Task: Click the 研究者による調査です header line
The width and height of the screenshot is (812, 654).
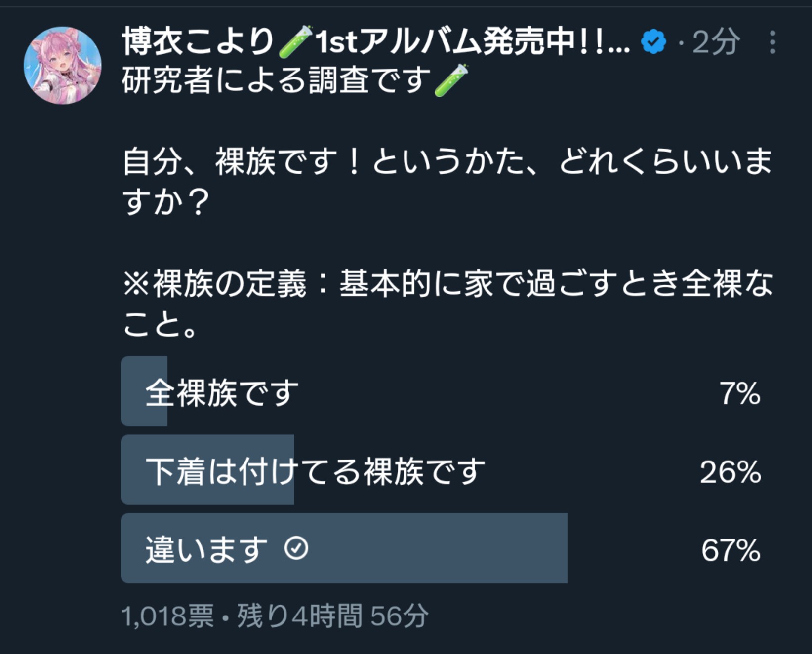Action: coord(295,80)
